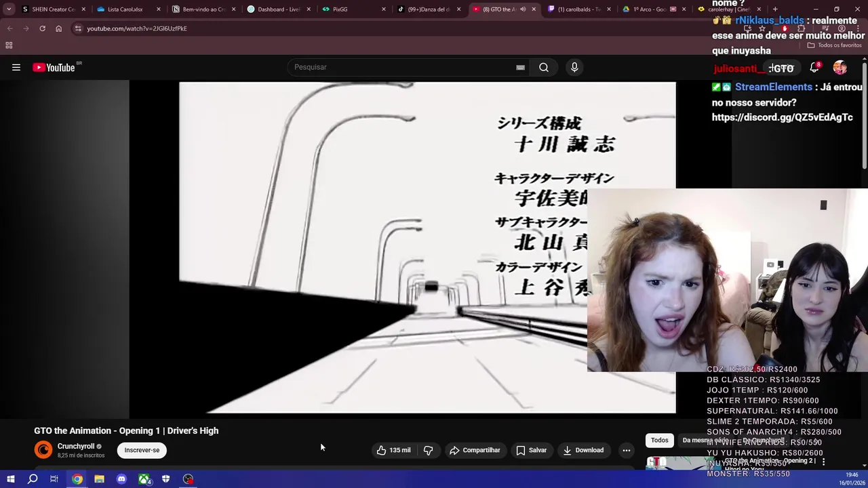This screenshot has height=488, width=868.
Task: Click the Compartilhar share button
Action: 475,450
